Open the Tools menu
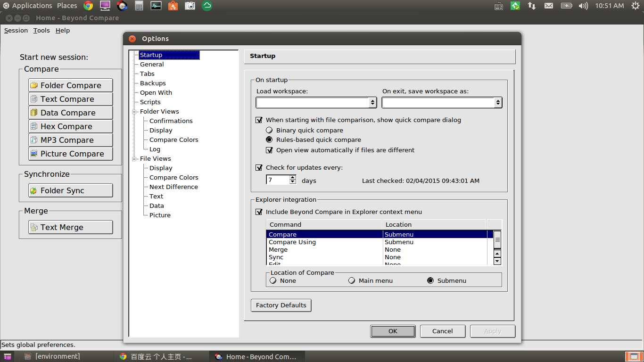This screenshot has height=362, width=644. coord(41,30)
